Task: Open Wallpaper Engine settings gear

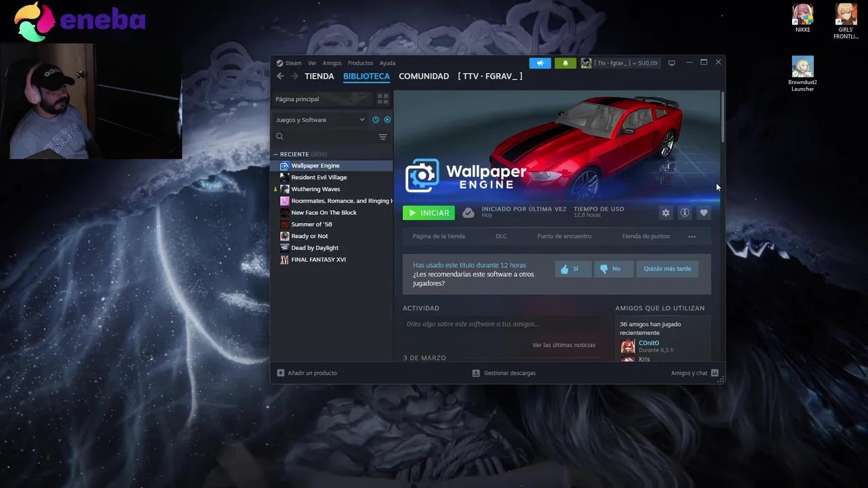Action: [666, 213]
